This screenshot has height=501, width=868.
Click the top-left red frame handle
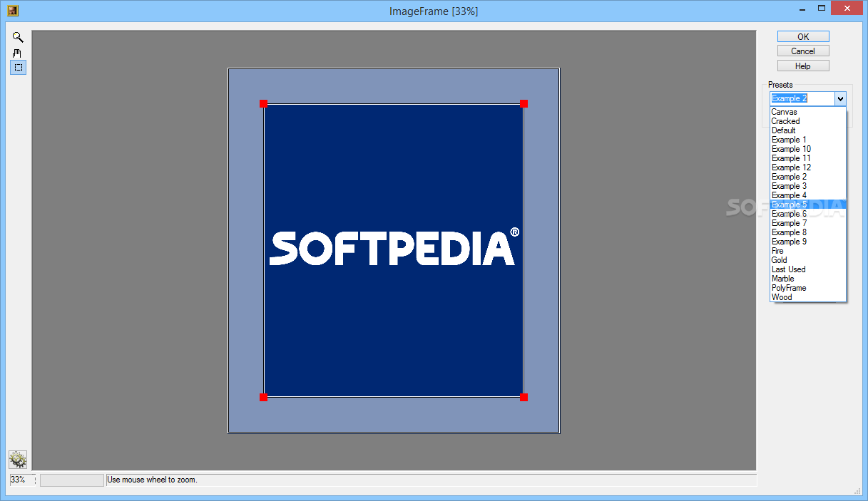263,104
